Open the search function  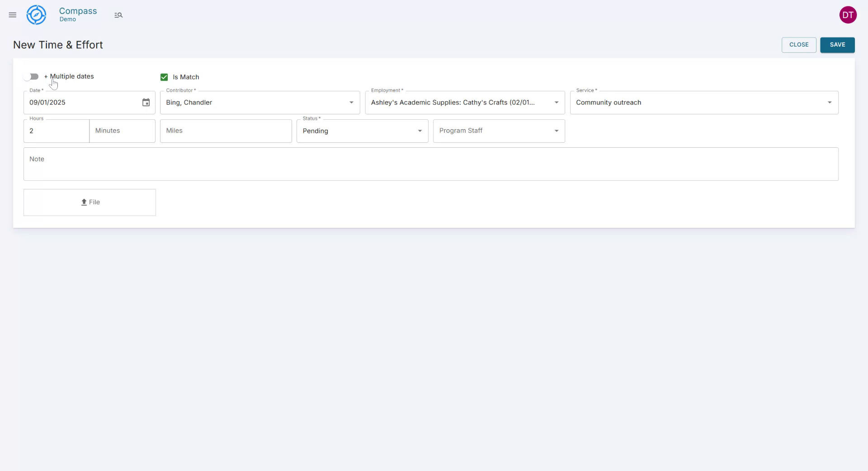[118, 15]
